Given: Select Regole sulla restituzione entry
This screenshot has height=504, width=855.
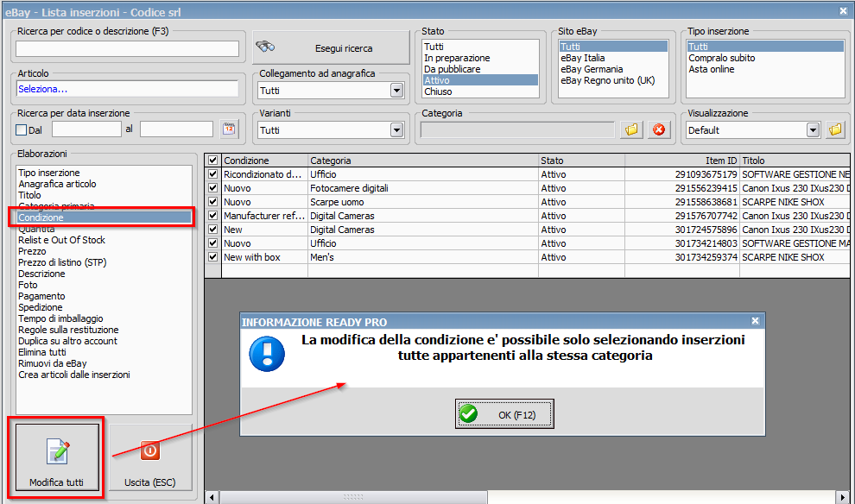Looking at the screenshot, I should (68, 330).
